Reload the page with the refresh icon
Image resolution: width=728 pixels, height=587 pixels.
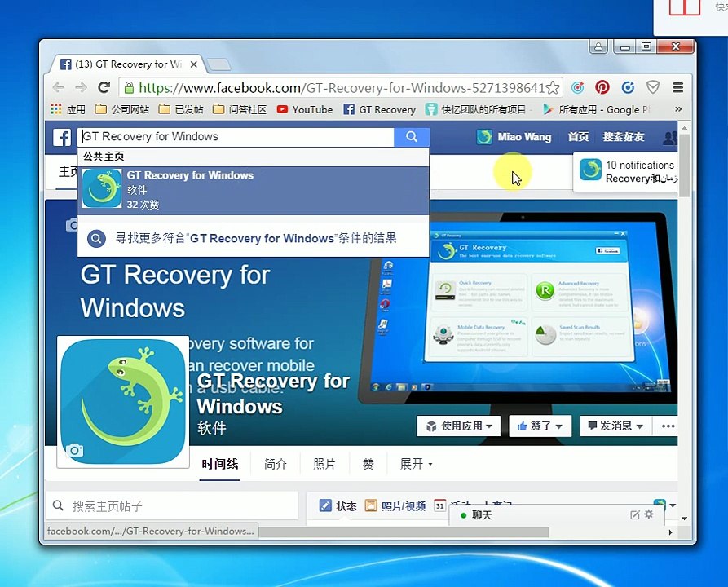104,87
